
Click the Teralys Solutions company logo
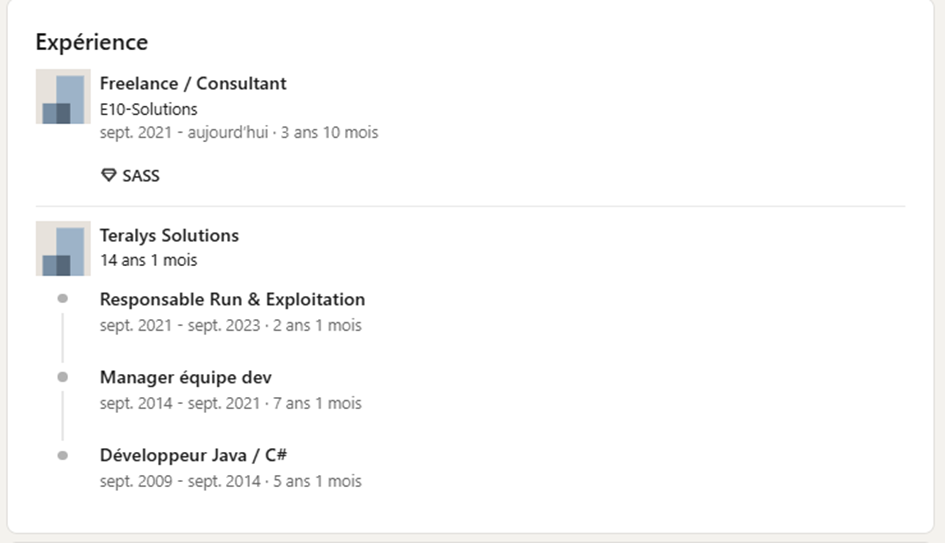[63, 249]
